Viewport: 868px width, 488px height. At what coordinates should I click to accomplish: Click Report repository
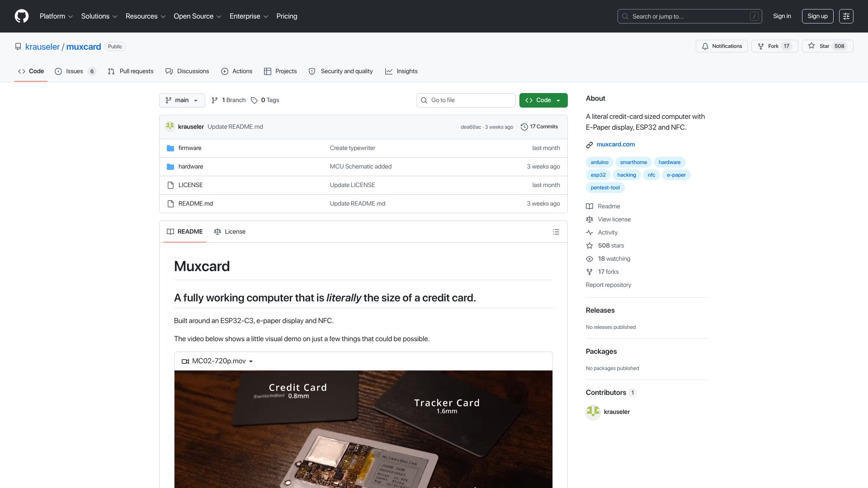pyautogui.click(x=608, y=285)
